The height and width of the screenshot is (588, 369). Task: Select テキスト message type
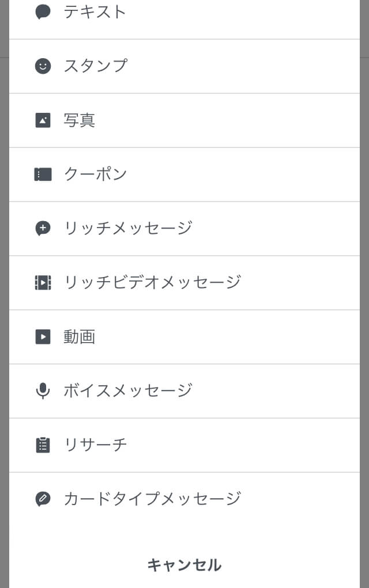click(x=95, y=12)
